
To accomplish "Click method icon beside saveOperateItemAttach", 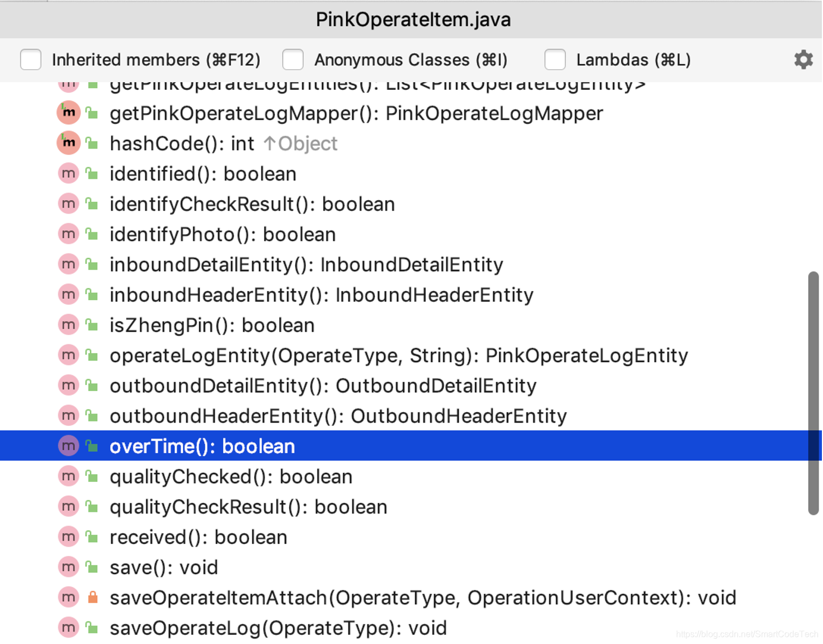I will (69, 597).
